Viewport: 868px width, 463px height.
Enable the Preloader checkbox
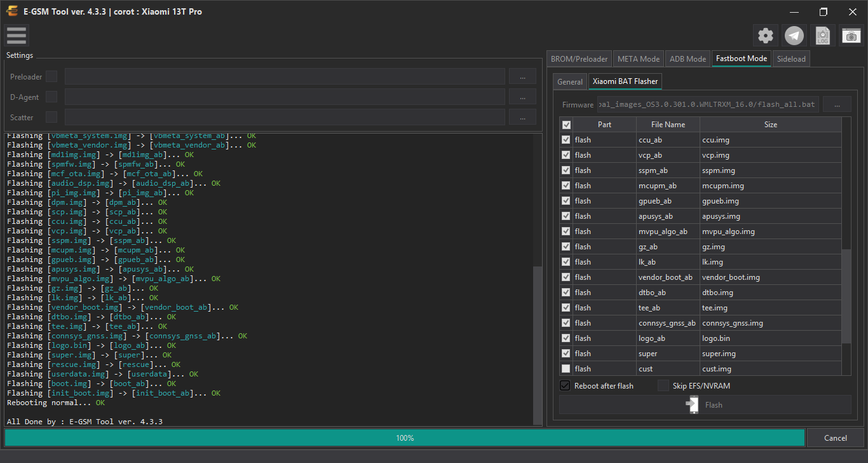click(x=51, y=77)
